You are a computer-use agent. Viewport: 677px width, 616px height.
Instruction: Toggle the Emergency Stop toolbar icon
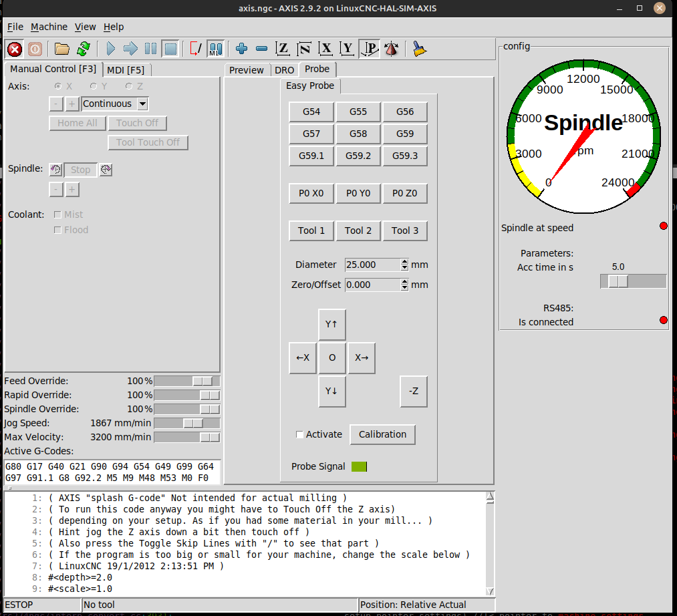pos(15,49)
